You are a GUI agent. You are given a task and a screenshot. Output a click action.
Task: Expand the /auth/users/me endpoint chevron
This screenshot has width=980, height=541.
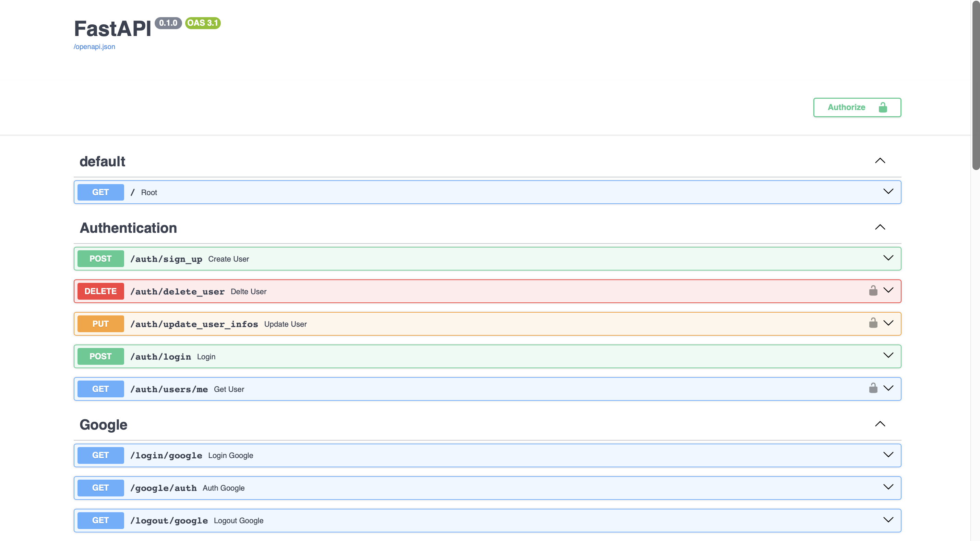tap(888, 388)
